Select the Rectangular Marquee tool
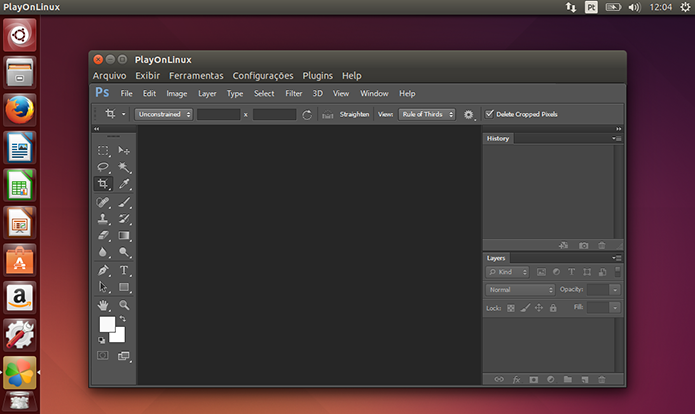695x414 pixels. tap(103, 151)
